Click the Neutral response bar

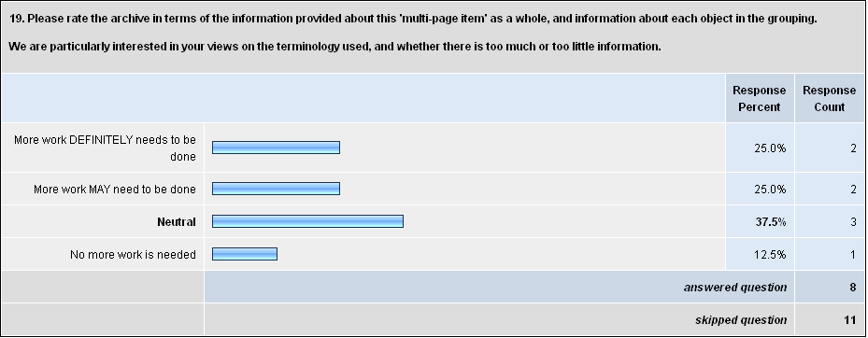[x=307, y=221]
